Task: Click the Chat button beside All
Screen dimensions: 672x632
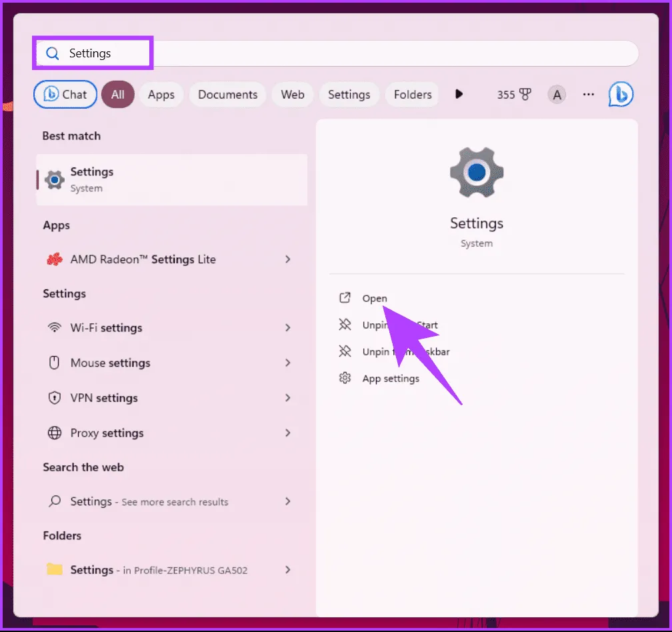Action: pyautogui.click(x=65, y=95)
